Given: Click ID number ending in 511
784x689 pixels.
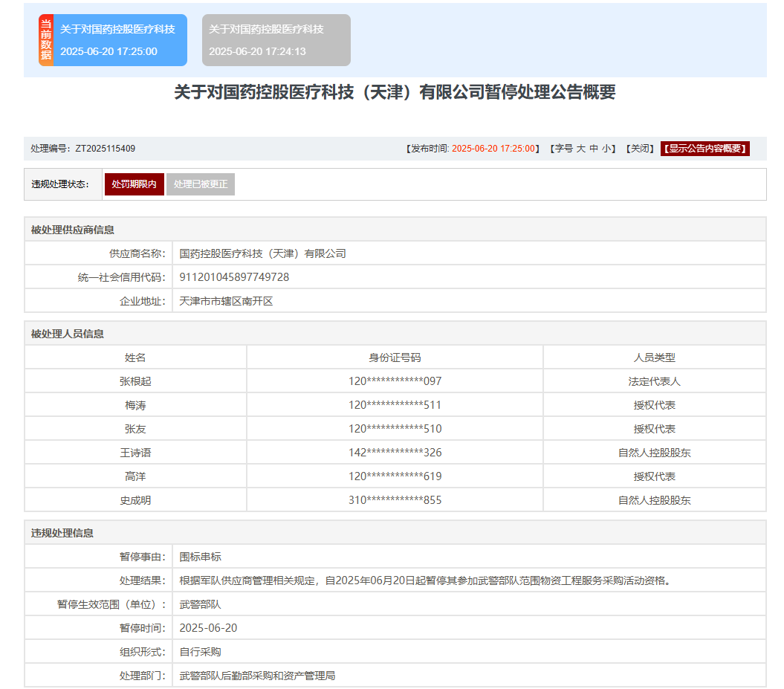Looking at the screenshot, I should click(395, 405).
